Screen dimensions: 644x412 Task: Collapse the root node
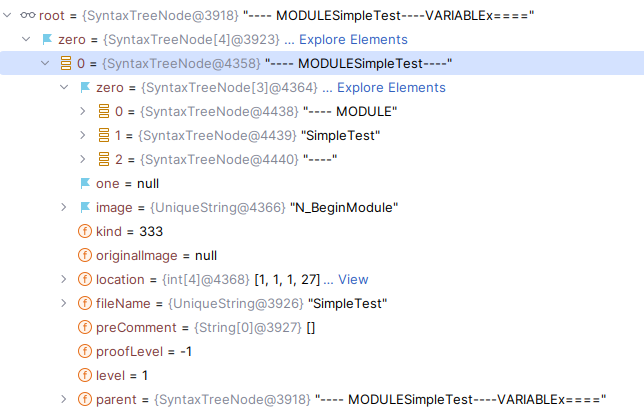click(x=9, y=15)
